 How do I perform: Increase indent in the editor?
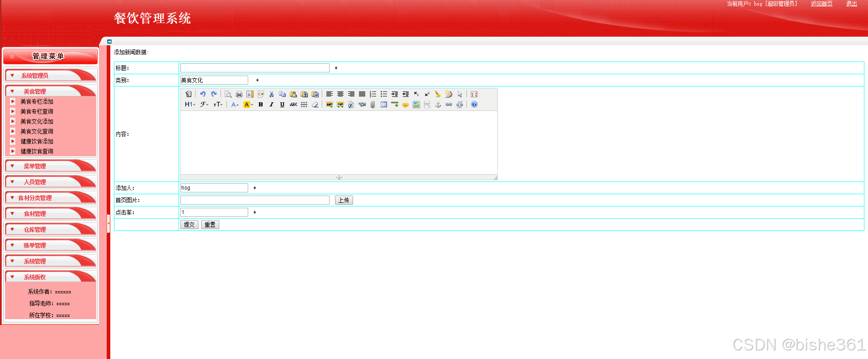395,94
